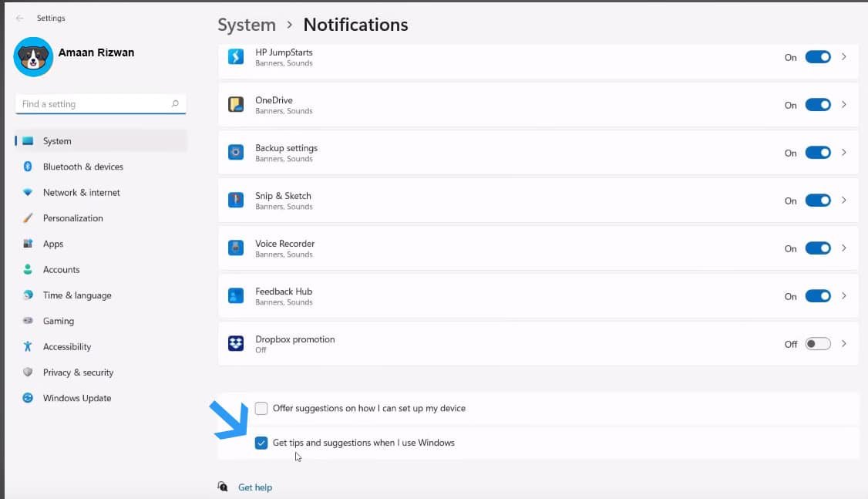868x499 pixels.
Task: Switch to Privacy & security section
Action: [x=79, y=373]
